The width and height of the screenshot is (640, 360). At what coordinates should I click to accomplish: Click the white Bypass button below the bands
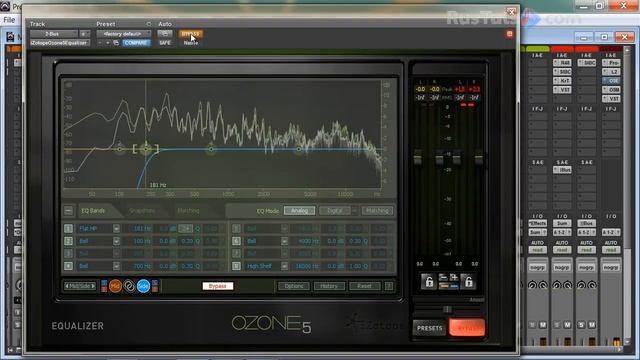click(x=218, y=286)
